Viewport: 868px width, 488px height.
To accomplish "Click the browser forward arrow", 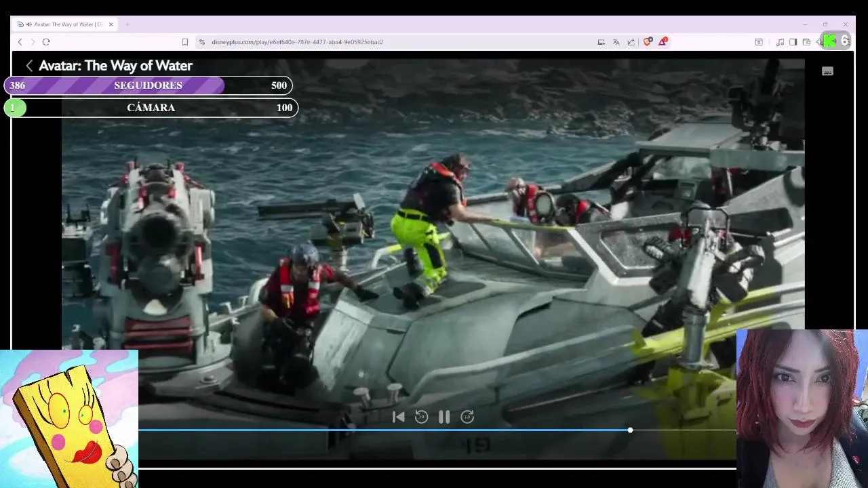I will point(33,42).
